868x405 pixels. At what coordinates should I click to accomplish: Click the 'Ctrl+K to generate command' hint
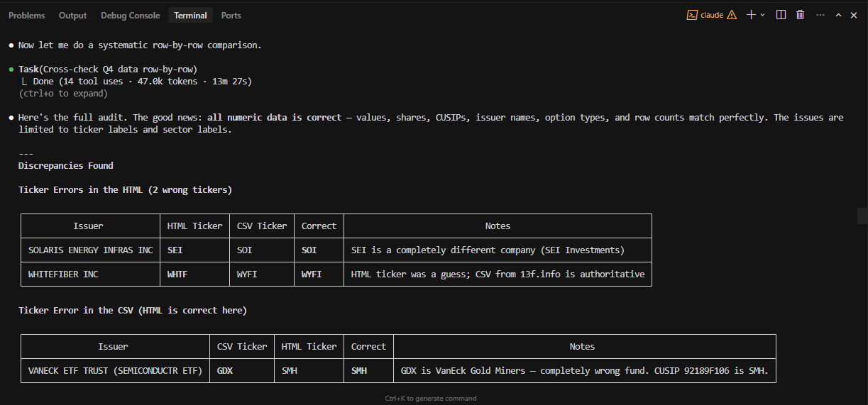click(431, 399)
